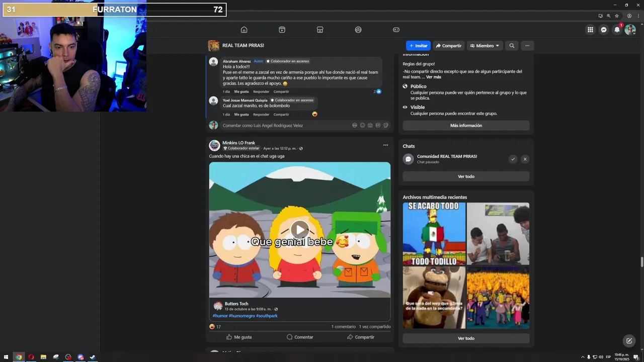
Task: Open thumbnail of guys looking down
Action: tap(498, 234)
